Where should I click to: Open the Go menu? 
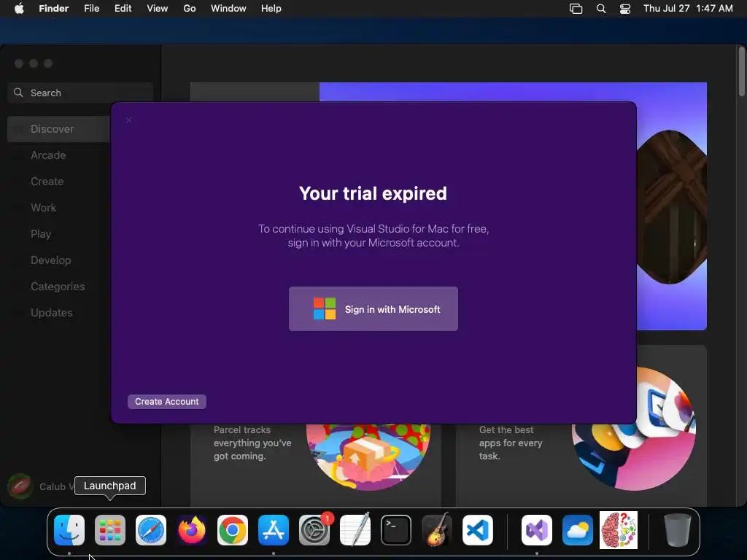click(190, 9)
